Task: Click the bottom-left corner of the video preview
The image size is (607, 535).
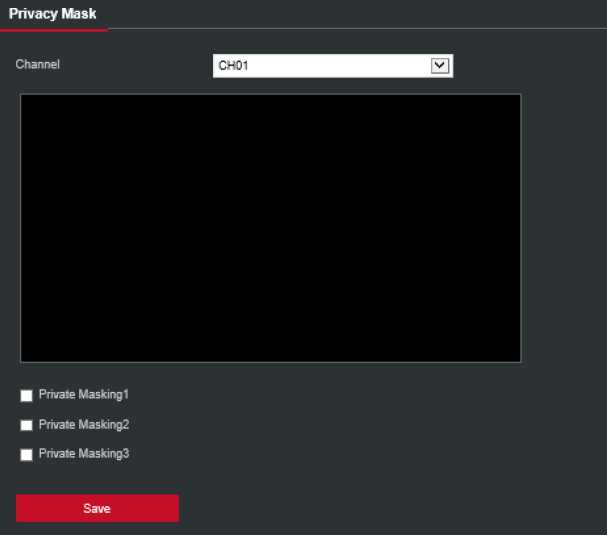Action: (23, 359)
